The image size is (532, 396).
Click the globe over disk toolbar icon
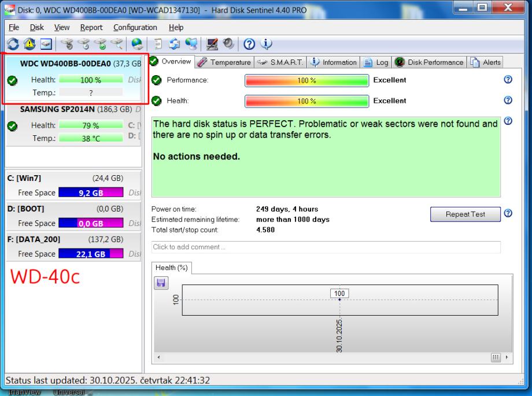tap(138, 44)
